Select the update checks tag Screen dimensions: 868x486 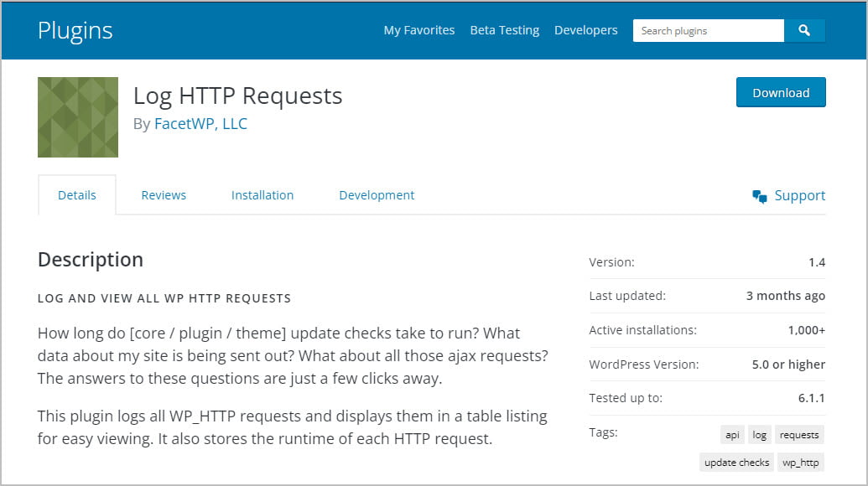(x=735, y=462)
